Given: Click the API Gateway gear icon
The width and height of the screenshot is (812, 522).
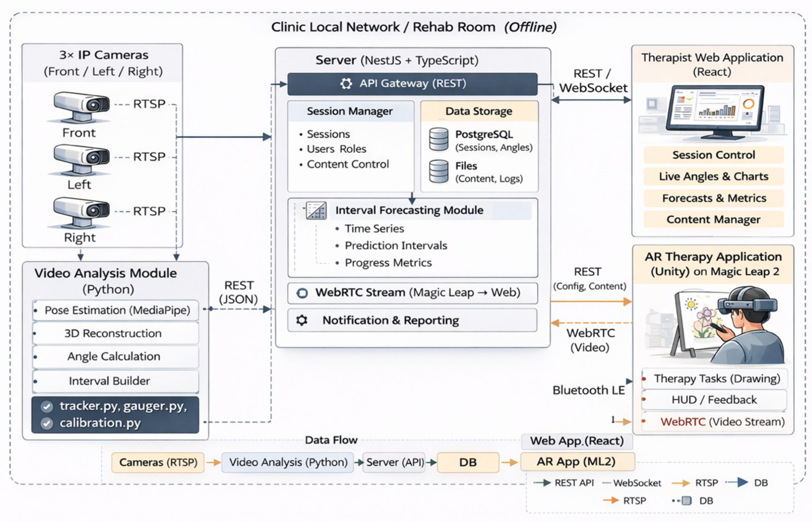Looking at the screenshot, I should pyautogui.click(x=346, y=83).
